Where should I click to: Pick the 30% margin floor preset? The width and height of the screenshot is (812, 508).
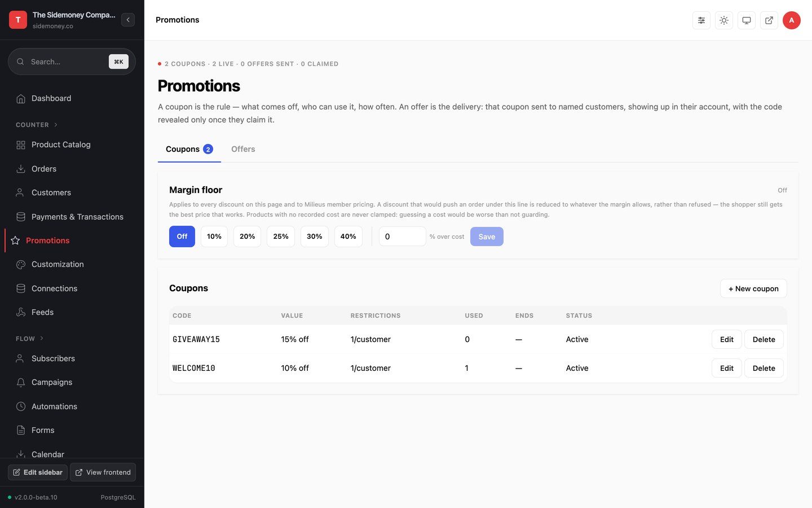(315, 237)
